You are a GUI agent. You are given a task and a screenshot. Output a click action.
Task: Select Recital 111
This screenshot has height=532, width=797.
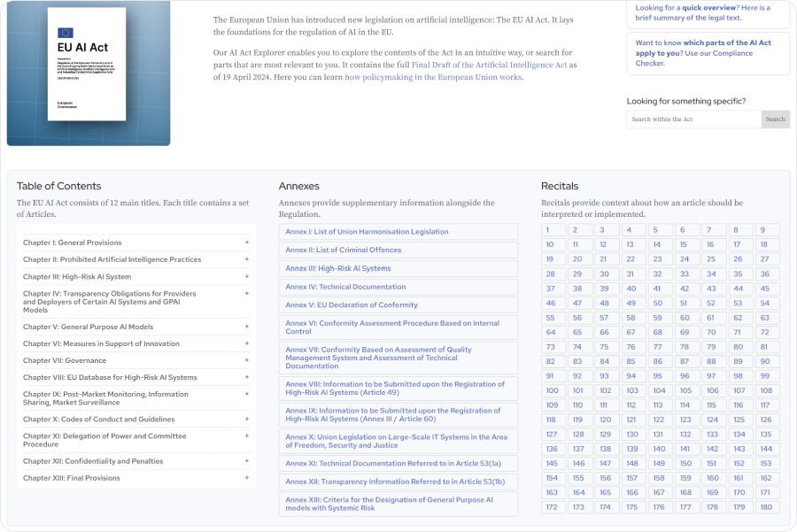tap(607, 405)
